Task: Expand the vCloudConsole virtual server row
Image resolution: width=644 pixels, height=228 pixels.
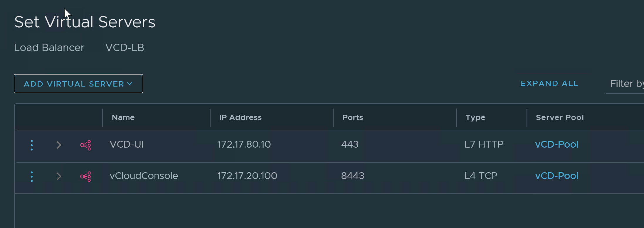Action: click(x=59, y=176)
